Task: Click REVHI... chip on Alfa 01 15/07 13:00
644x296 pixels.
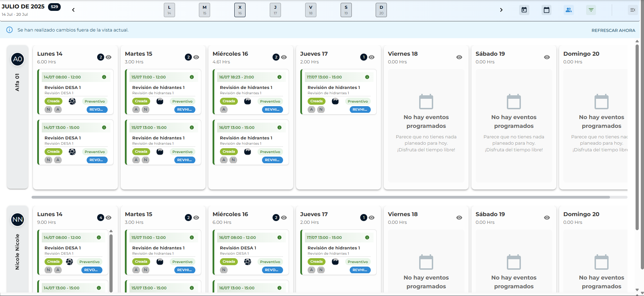Action: (185, 160)
